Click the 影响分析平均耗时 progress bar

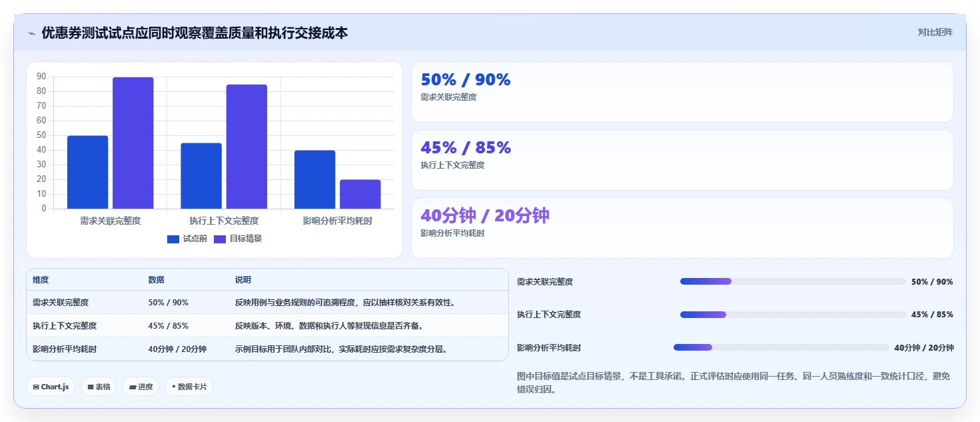click(781, 347)
